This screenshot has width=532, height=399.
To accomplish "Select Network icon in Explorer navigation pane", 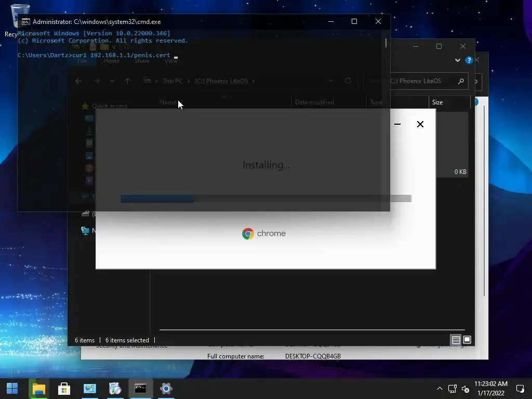I will click(85, 231).
